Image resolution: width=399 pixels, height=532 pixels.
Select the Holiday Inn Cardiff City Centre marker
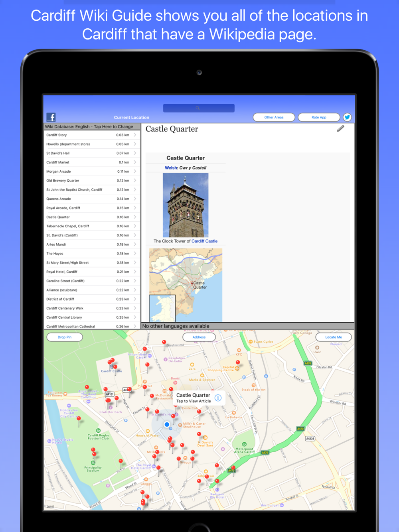point(69,406)
